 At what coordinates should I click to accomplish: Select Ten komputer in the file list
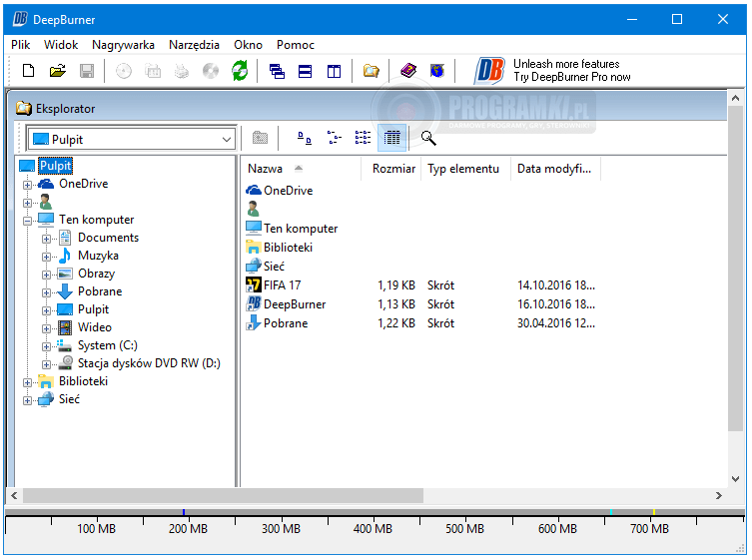(301, 229)
